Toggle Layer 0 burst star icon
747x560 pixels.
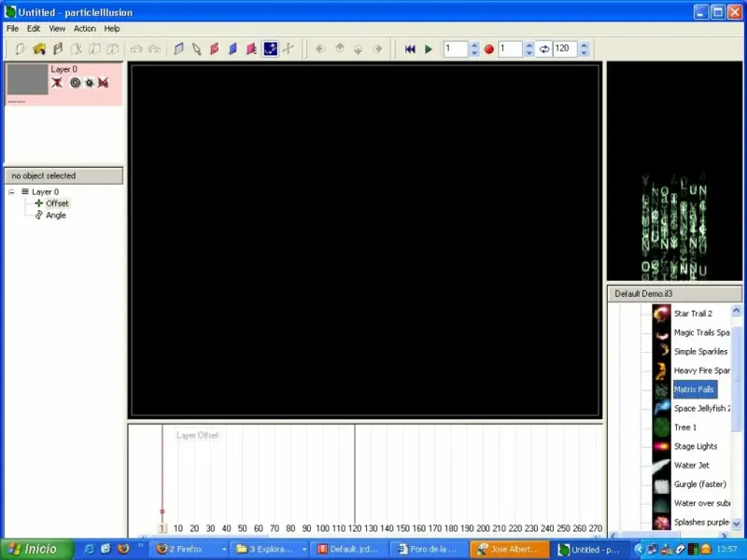point(89,83)
